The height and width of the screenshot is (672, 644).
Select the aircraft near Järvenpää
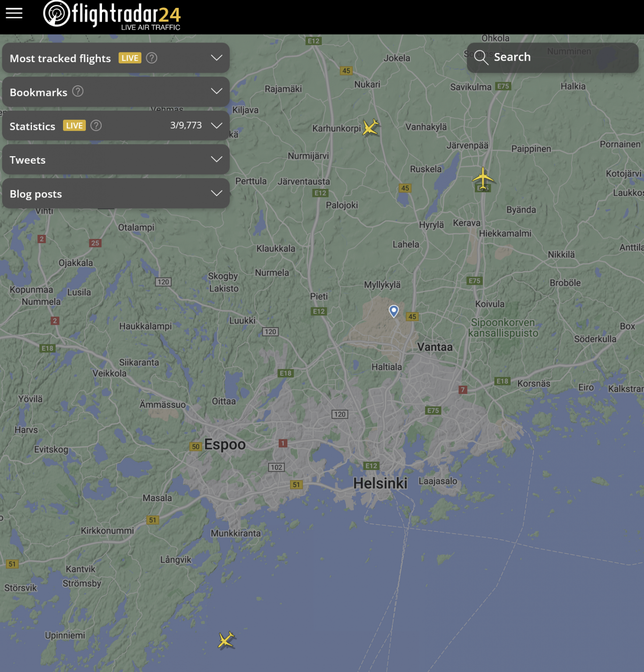483,178
